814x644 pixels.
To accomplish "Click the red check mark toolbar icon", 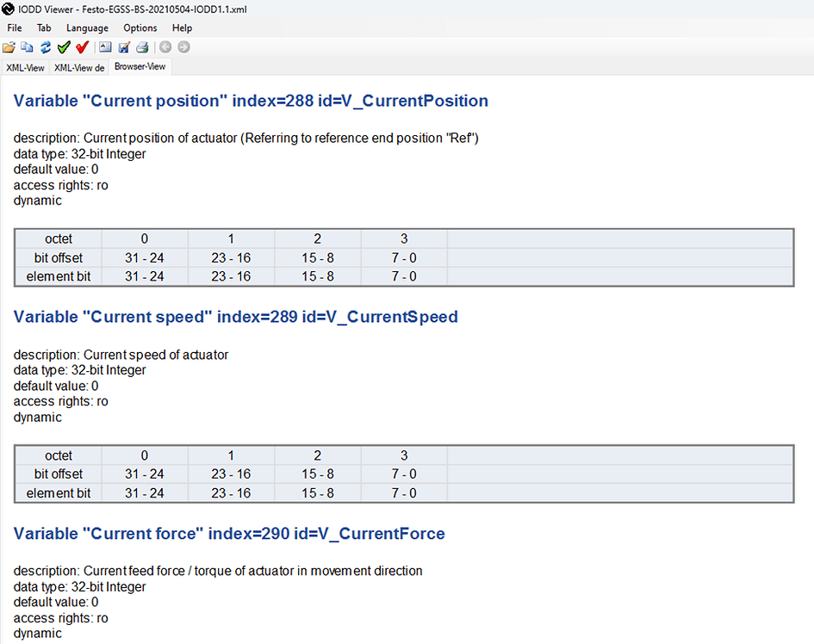I will coord(82,46).
